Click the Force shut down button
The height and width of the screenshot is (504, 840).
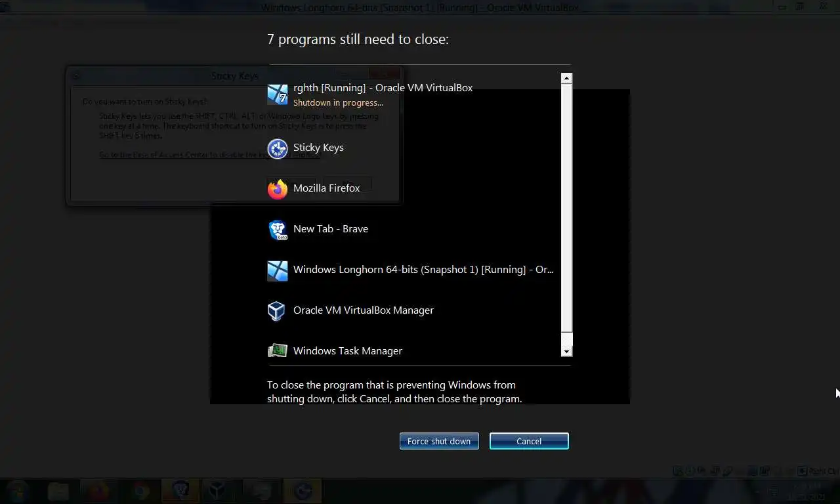click(x=439, y=441)
